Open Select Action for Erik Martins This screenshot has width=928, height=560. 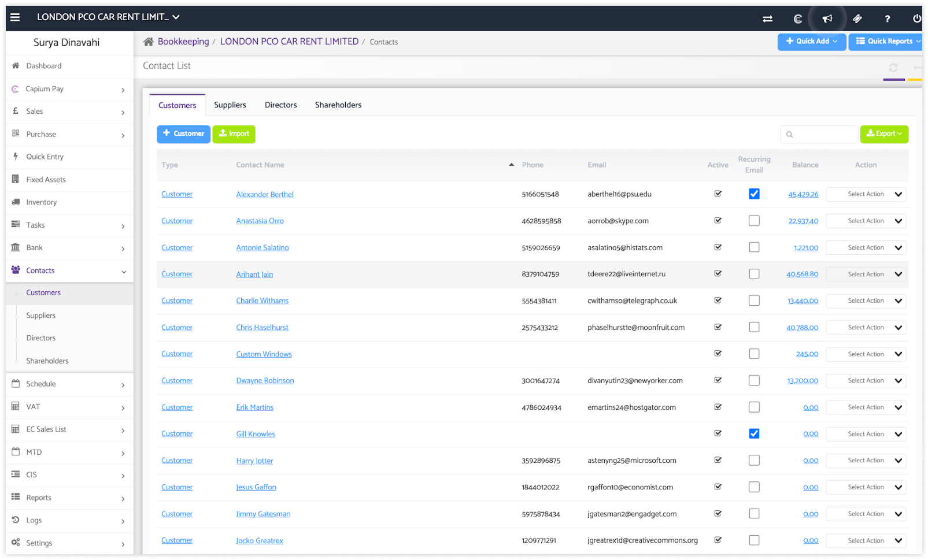coord(866,407)
